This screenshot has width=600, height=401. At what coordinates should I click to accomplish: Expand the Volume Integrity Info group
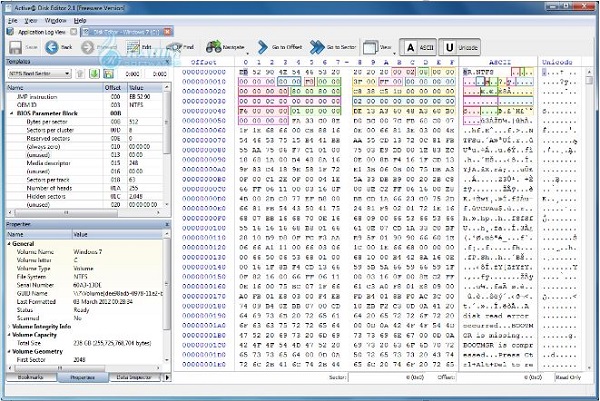tap(9, 326)
